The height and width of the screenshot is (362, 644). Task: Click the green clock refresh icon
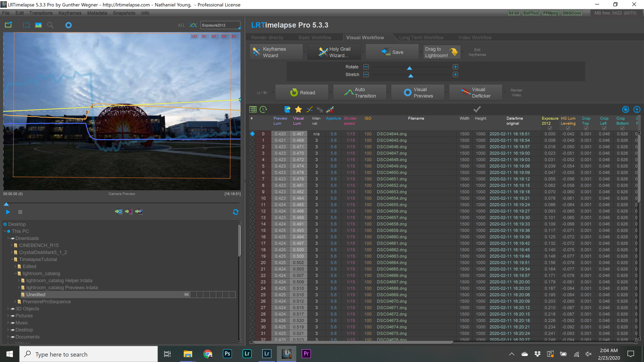coord(263,109)
